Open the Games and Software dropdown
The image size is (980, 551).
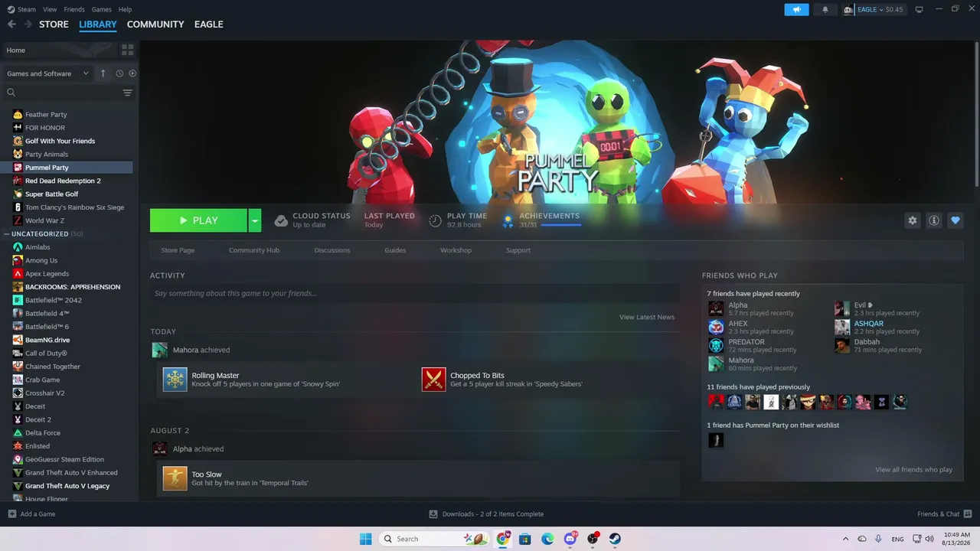coord(47,73)
